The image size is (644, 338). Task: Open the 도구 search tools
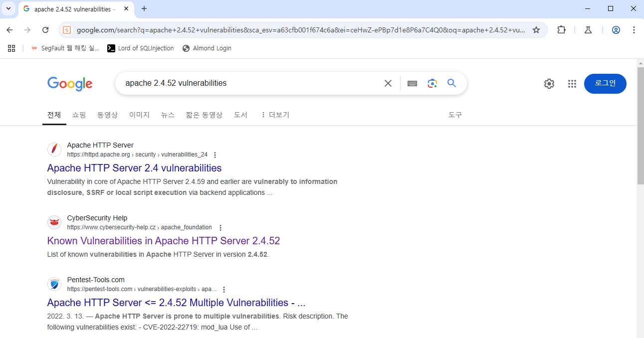click(455, 115)
